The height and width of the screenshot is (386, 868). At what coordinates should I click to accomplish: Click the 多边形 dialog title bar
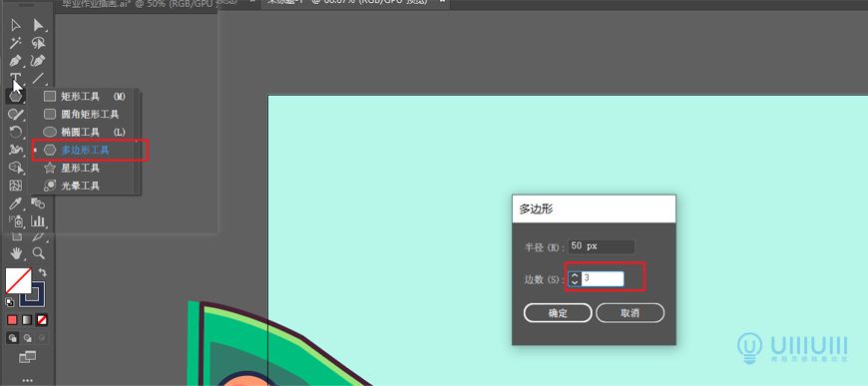click(594, 208)
